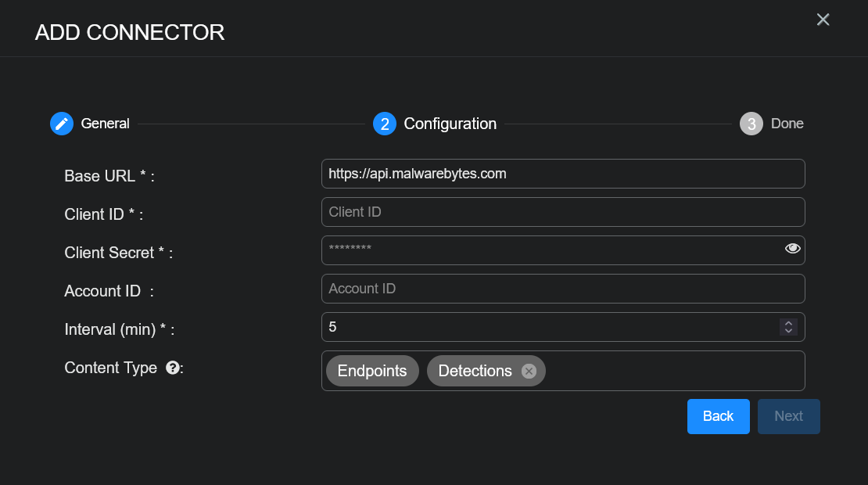Click the Endpoints content type tag
Screen dimensions: 868x485
(x=372, y=371)
